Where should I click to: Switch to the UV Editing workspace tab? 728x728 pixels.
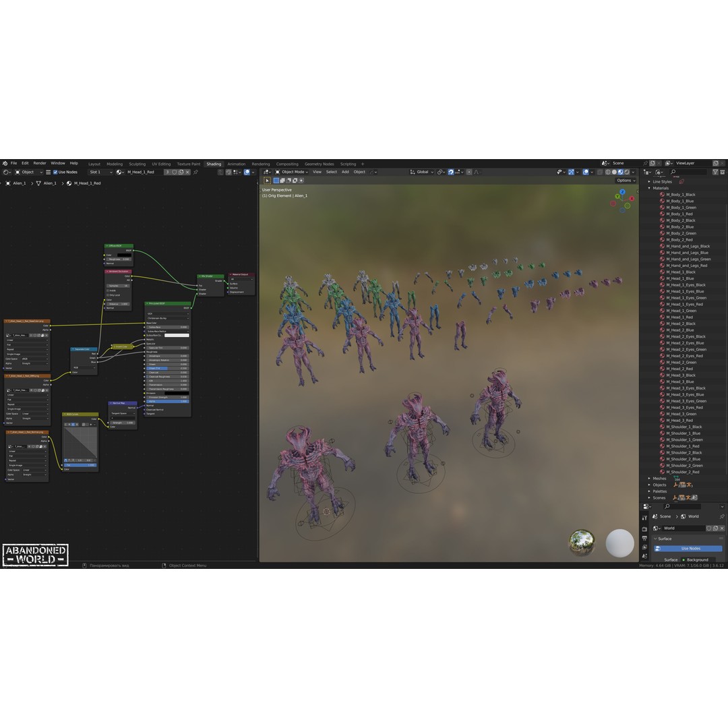coord(161,164)
